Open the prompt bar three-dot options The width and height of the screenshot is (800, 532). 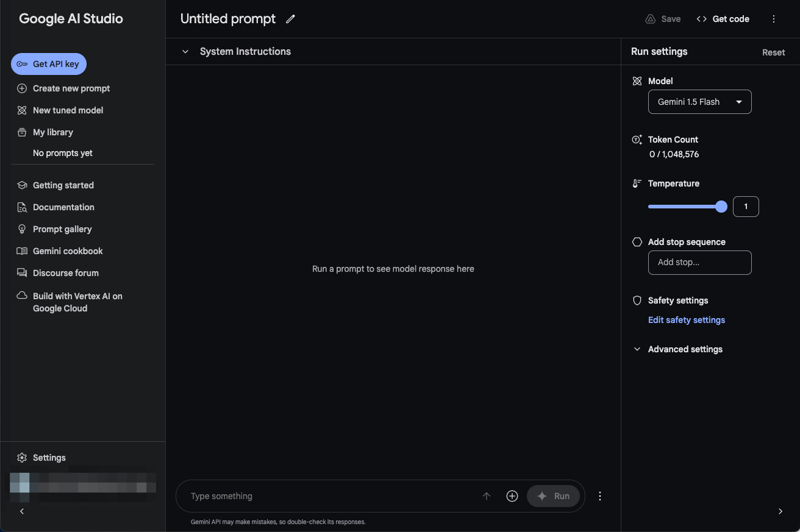[x=600, y=496]
